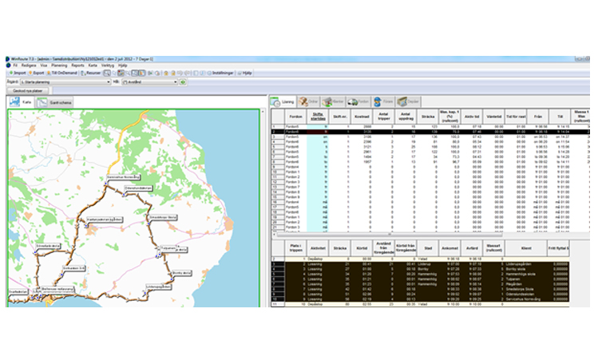Viewport: 594px width, 364px height.
Task: Expand the Hlb Avstånd dropdown
Action: (x=175, y=81)
